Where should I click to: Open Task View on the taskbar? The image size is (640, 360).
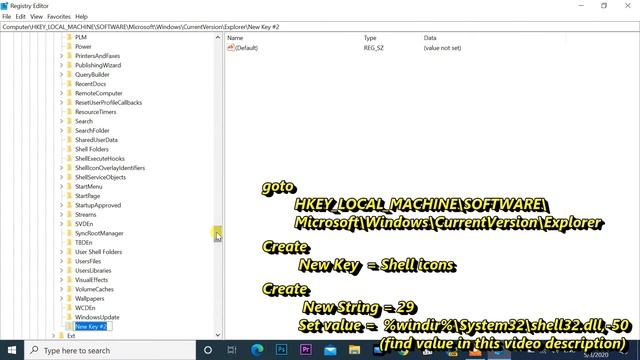232,350
